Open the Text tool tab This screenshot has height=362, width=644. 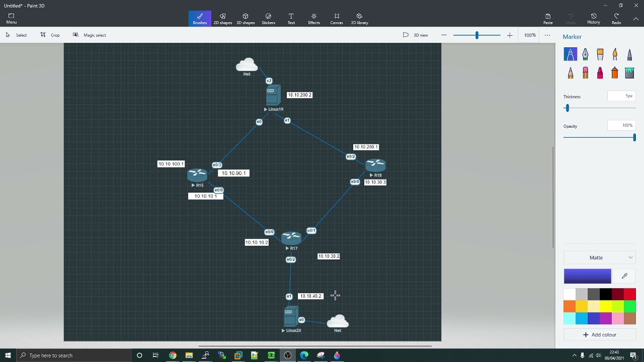pyautogui.click(x=291, y=19)
